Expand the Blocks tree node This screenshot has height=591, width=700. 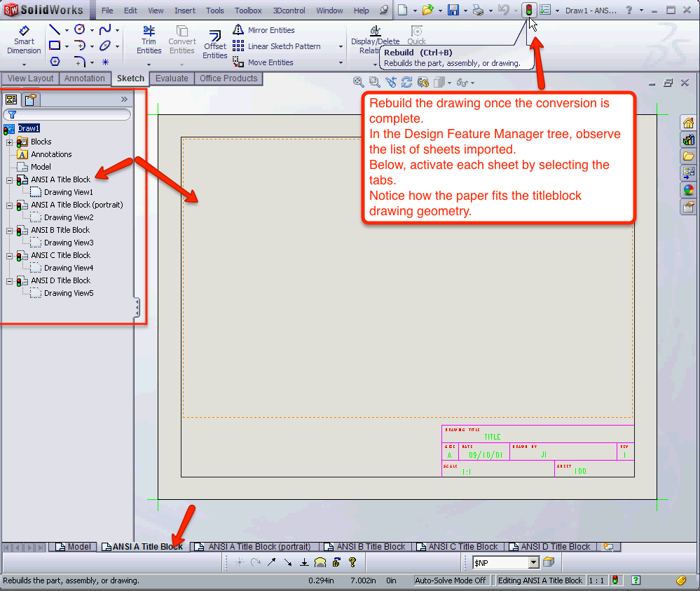[x=9, y=142]
